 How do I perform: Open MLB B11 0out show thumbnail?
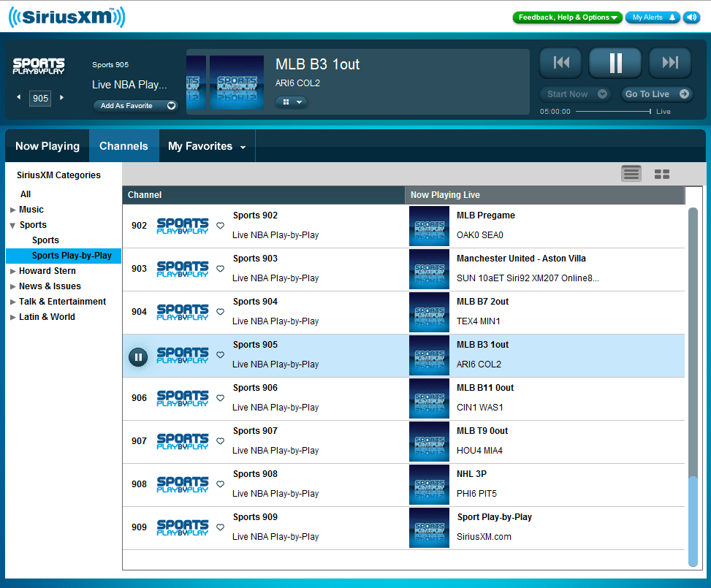(x=429, y=399)
